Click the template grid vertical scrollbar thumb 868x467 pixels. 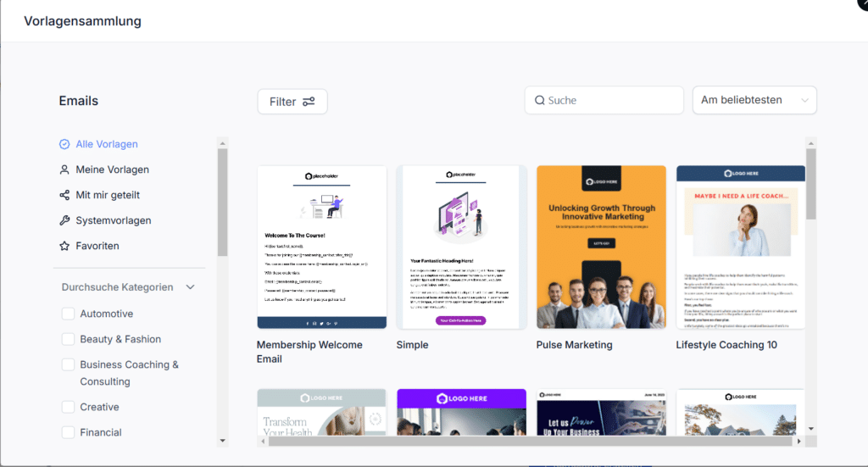[811, 184]
